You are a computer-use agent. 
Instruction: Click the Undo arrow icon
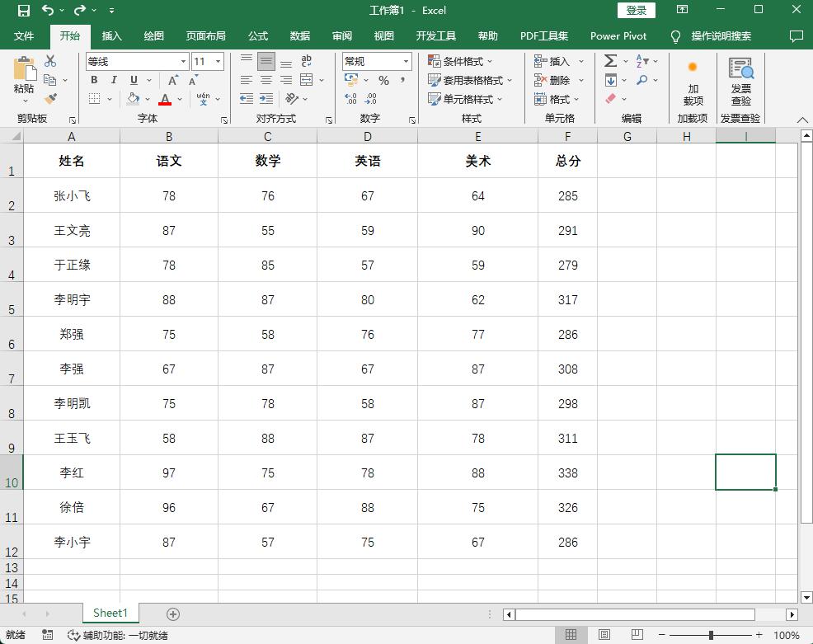point(48,10)
